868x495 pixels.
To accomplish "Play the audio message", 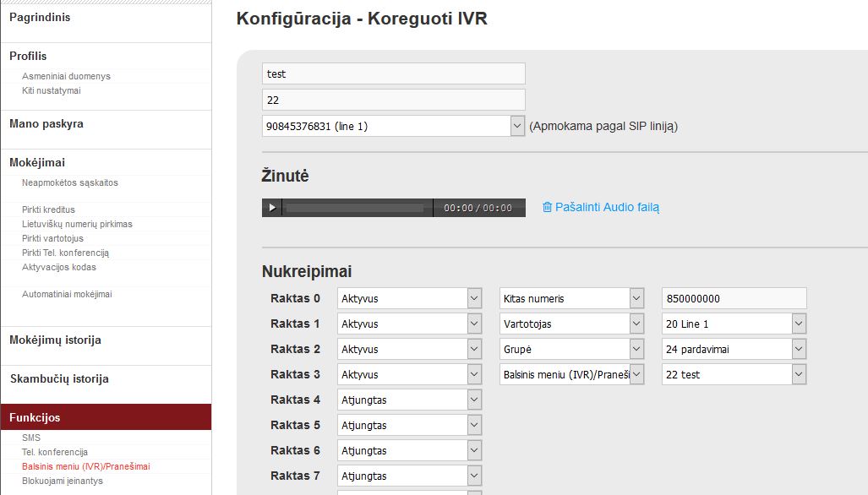I will tap(272, 208).
